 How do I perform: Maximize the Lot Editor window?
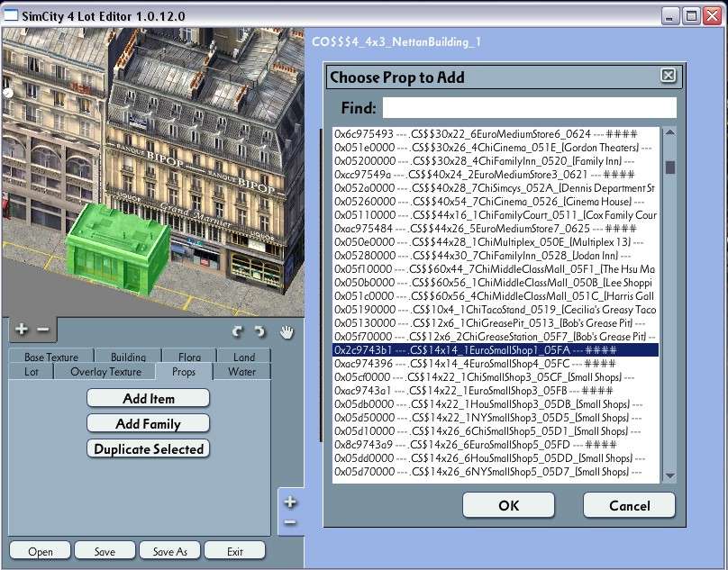coord(691,16)
